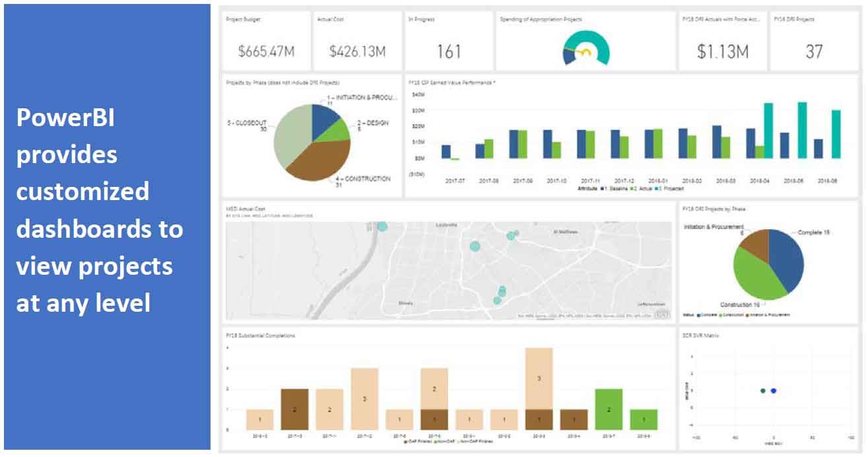Click the green bar labeled 1 in Substantial Completions
The image size is (868, 457).
(644, 420)
